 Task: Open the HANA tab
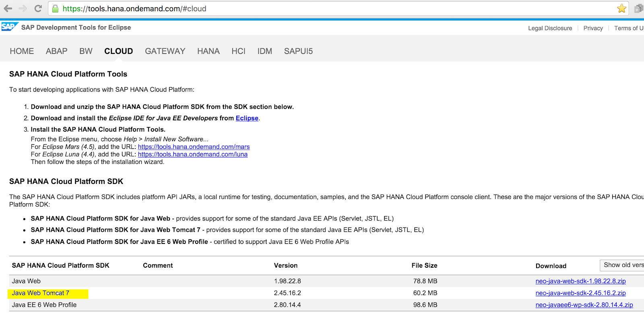[208, 51]
